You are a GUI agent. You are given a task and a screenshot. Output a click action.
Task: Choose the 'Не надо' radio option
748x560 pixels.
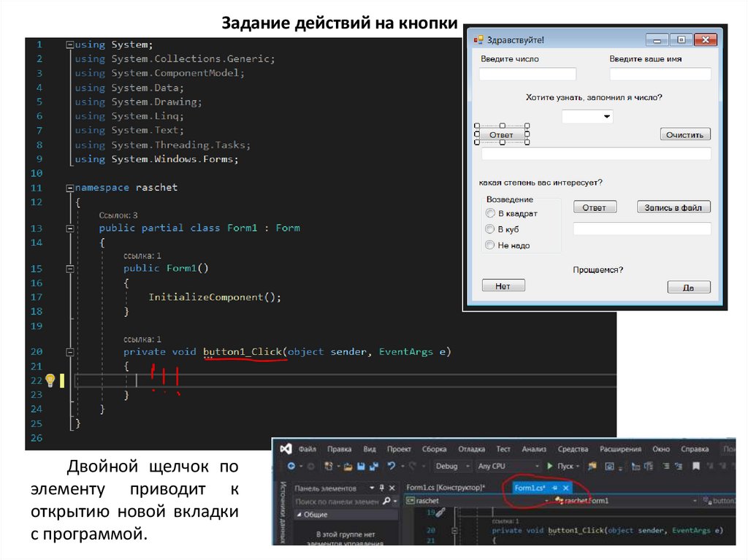[490, 245]
